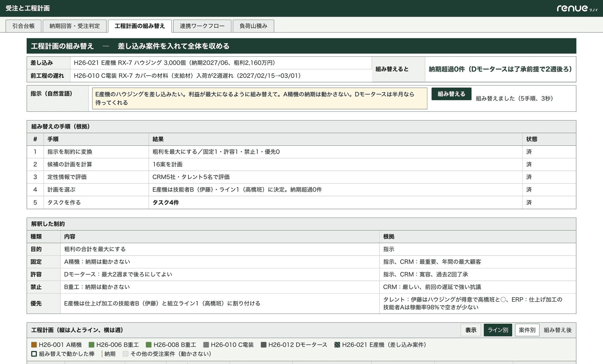This screenshot has width=603, height=364.
Task: Select step row 候補の計画を計算
Action: (301, 164)
